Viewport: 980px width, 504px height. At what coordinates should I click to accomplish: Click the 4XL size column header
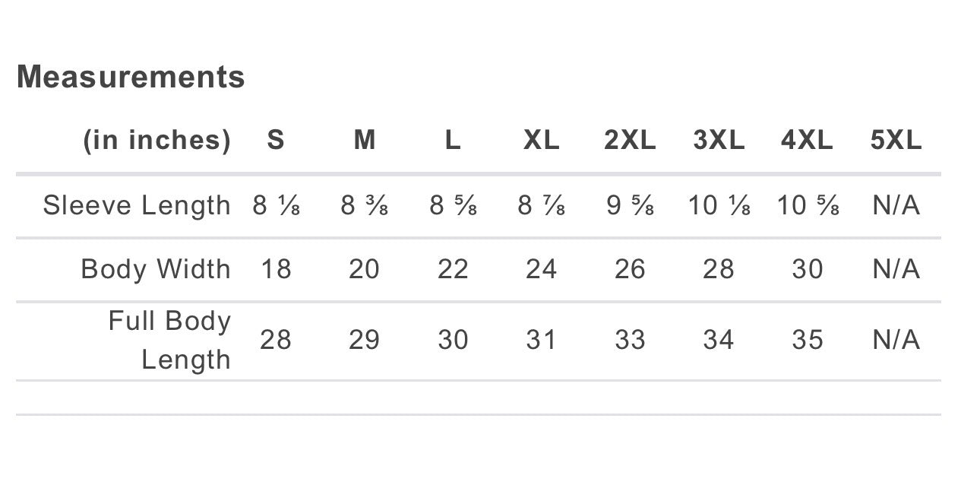(x=807, y=140)
